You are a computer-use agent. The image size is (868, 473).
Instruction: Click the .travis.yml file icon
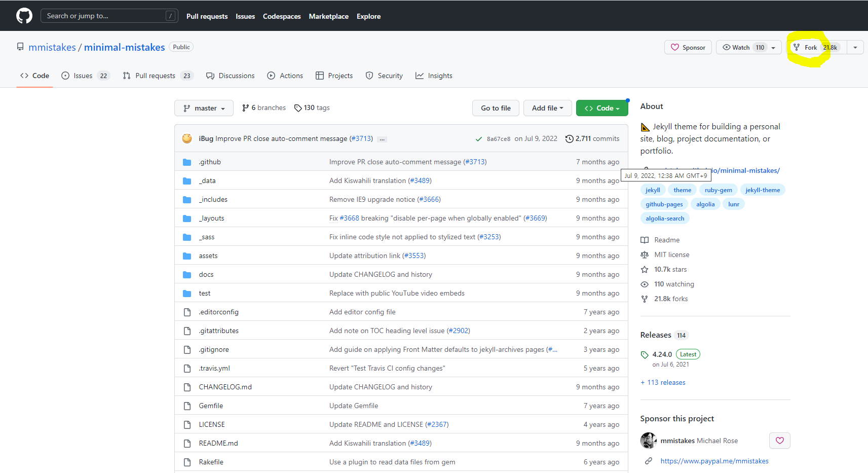click(x=187, y=369)
